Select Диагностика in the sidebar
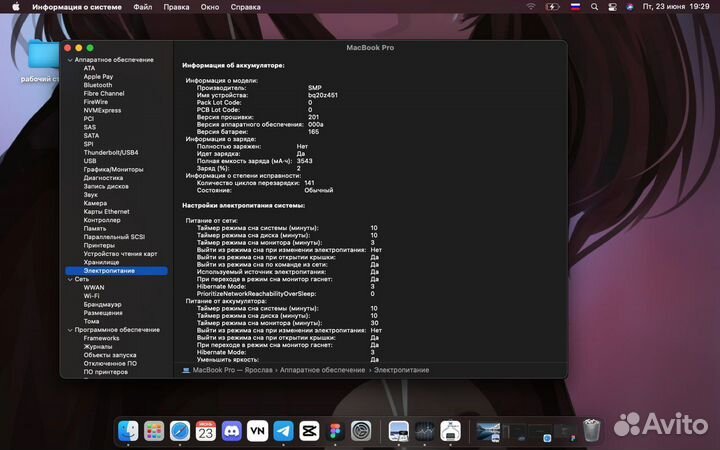The width and height of the screenshot is (720, 450). [103, 178]
